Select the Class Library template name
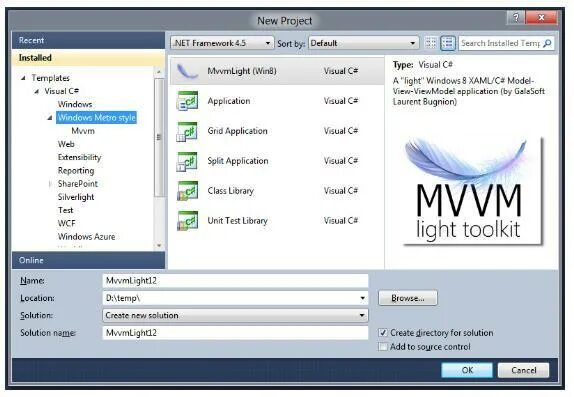 coord(231,191)
